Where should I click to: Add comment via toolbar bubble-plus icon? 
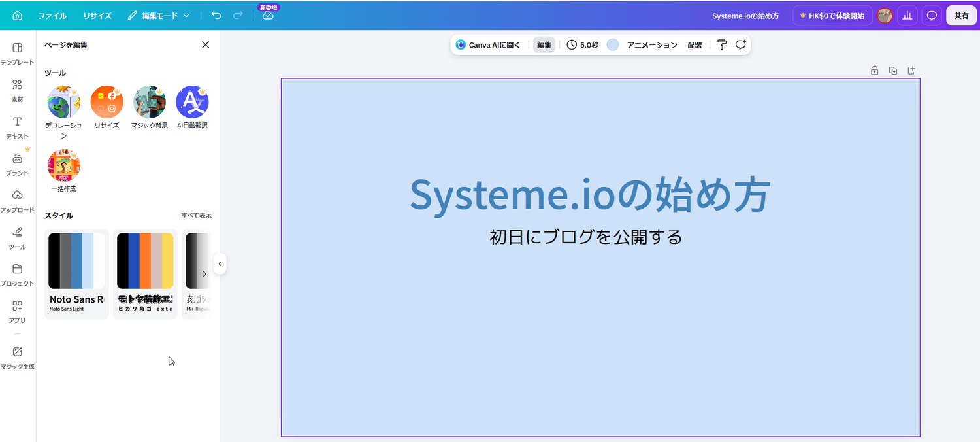740,45
